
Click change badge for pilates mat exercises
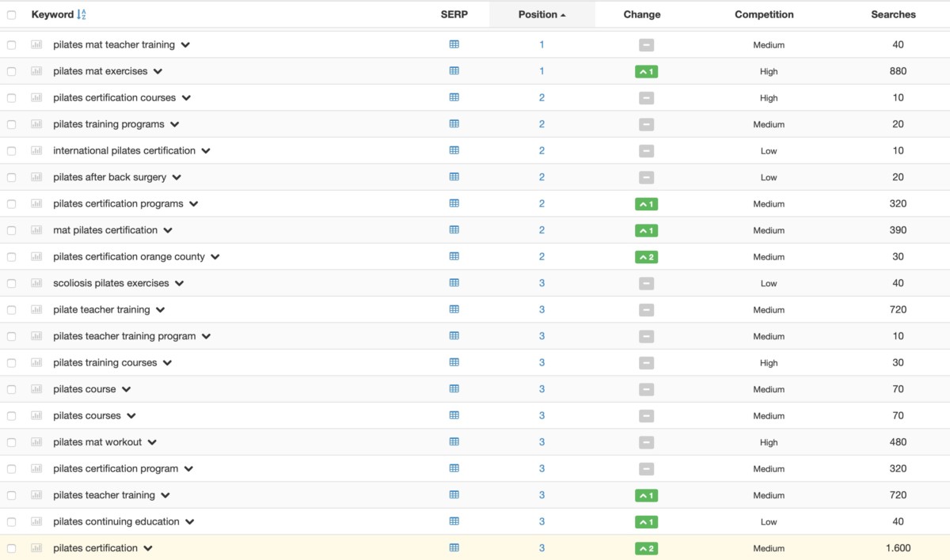click(x=646, y=71)
